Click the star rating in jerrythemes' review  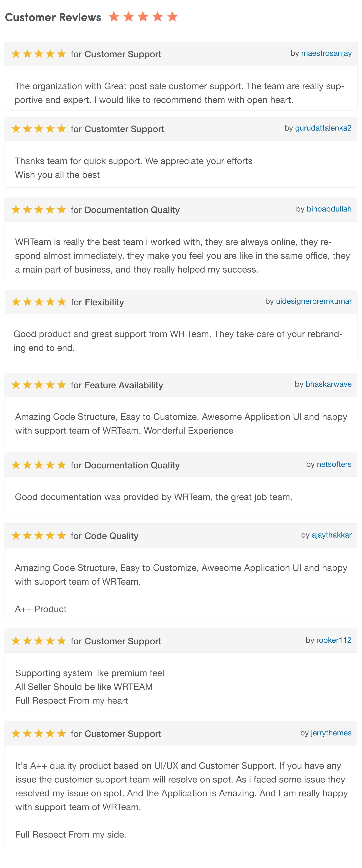click(x=39, y=734)
